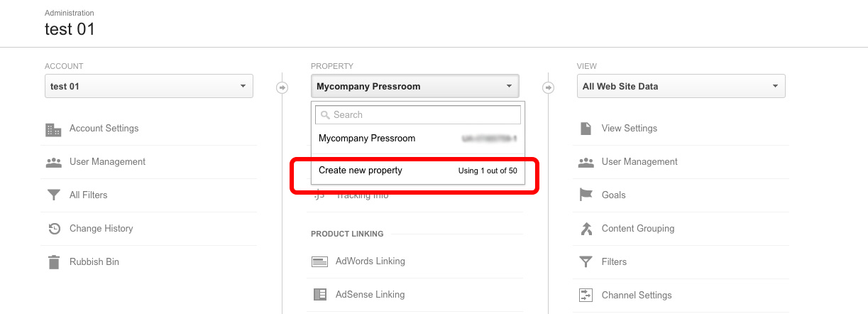
Task: Click the property Search input field
Action: click(417, 114)
